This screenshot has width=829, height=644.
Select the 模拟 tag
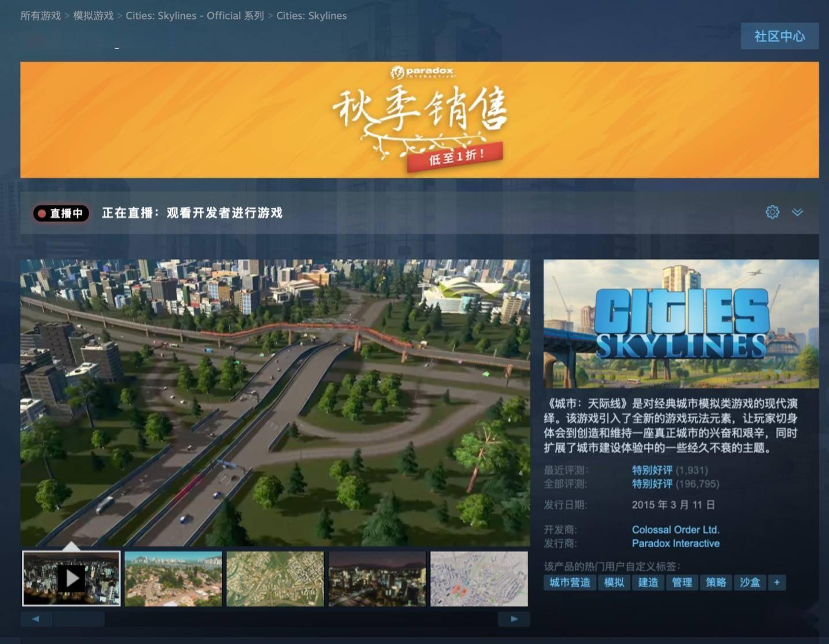pyautogui.click(x=614, y=582)
